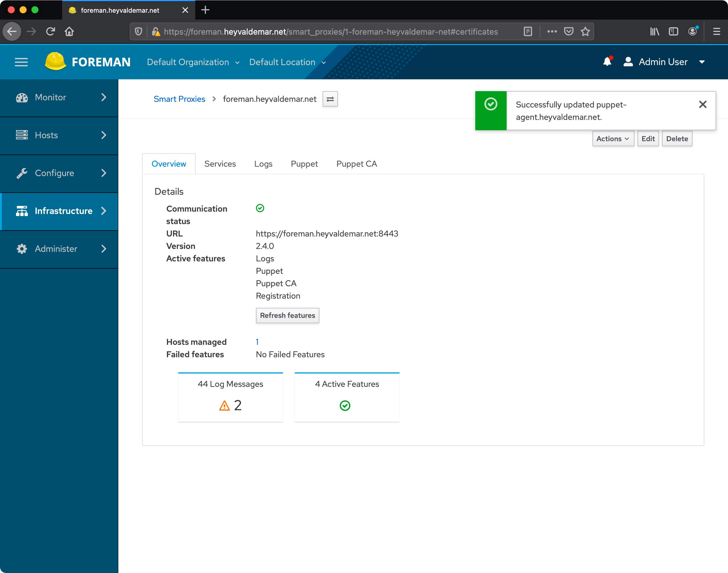728x573 pixels.
Task: Click the Refresh features button
Action: [x=287, y=315]
